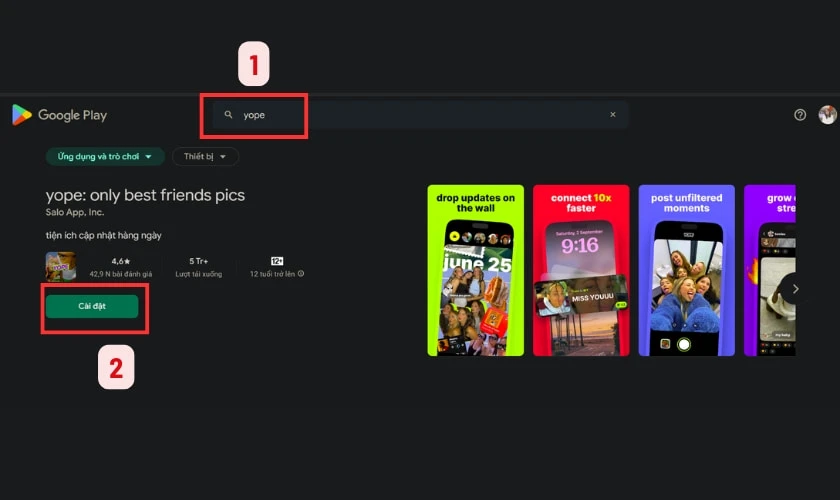Click the 4,6 star rating text
Screen dimensions: 840x500
click(x=121, y=261)
